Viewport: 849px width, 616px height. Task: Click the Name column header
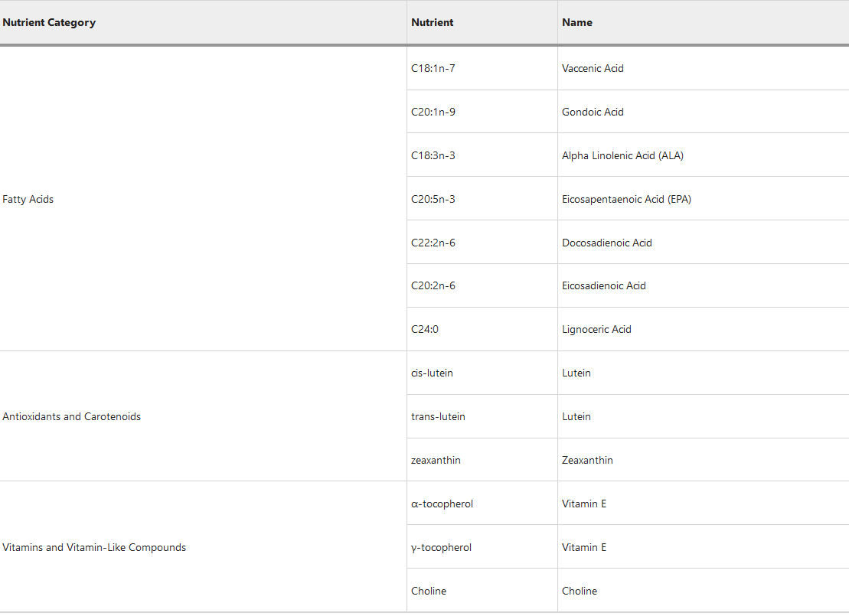coord(704,22)
